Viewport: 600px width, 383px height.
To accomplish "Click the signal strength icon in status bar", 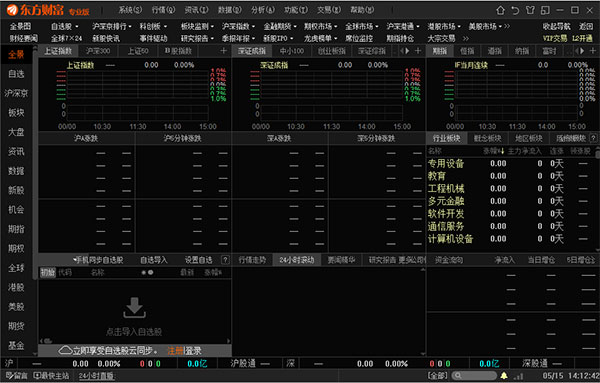I will click(518, 376).
